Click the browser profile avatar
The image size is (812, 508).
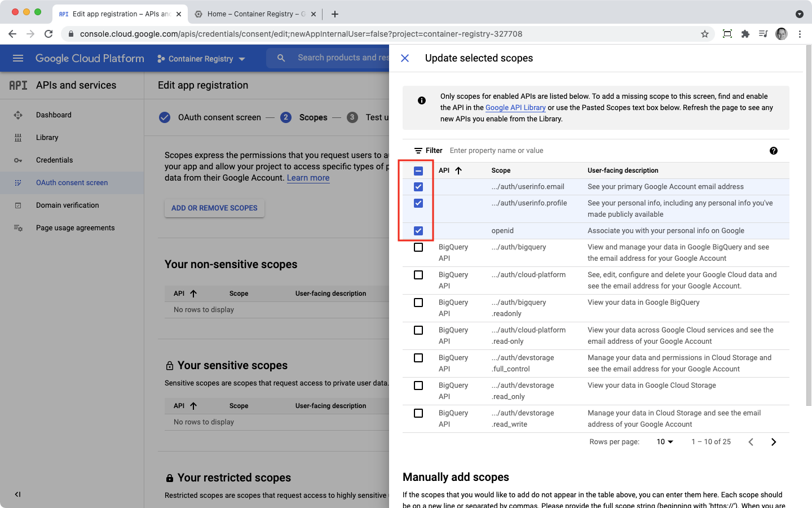pyautogui.click(x=782, y=34)
